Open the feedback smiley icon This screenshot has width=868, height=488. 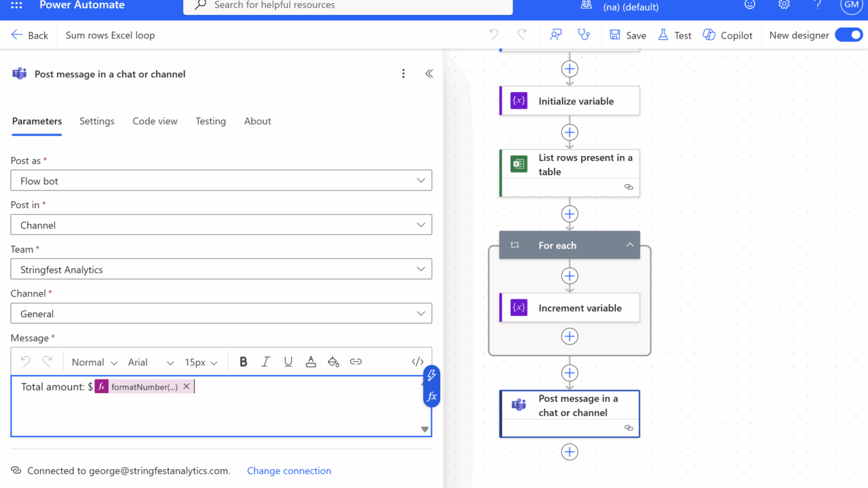coord(749,5)
